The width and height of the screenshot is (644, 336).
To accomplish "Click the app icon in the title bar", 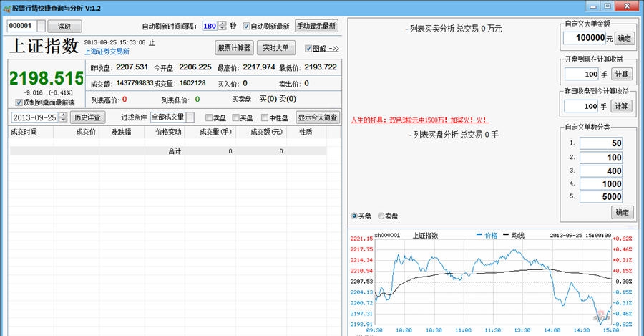I will coord(6,6).
